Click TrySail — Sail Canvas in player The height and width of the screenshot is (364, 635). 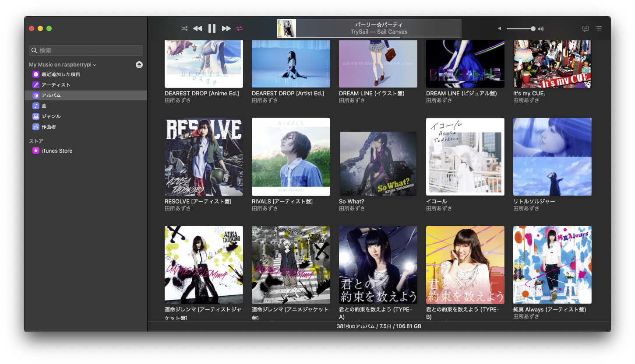(379, 32)
